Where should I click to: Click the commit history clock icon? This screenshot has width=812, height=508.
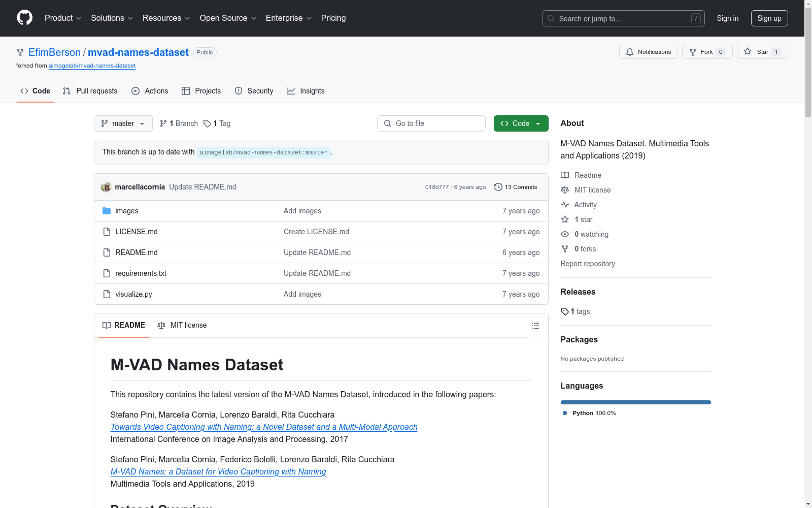(x=498, y=187)
